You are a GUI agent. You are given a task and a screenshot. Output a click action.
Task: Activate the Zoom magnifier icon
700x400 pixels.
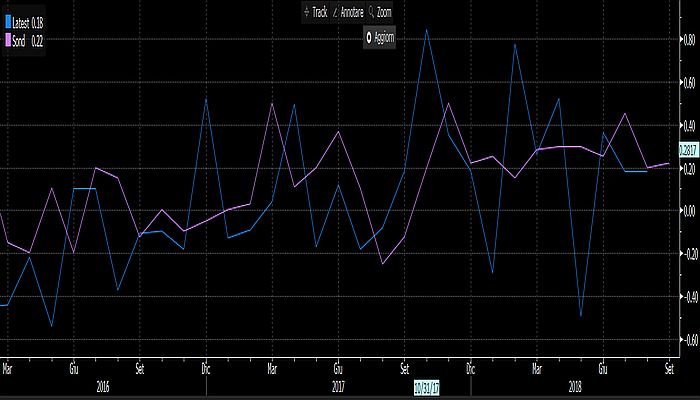(x=371, y=12)
